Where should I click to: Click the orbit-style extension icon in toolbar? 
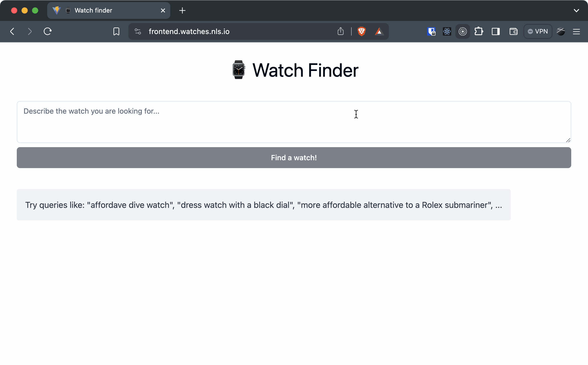[x=462, y=31]
